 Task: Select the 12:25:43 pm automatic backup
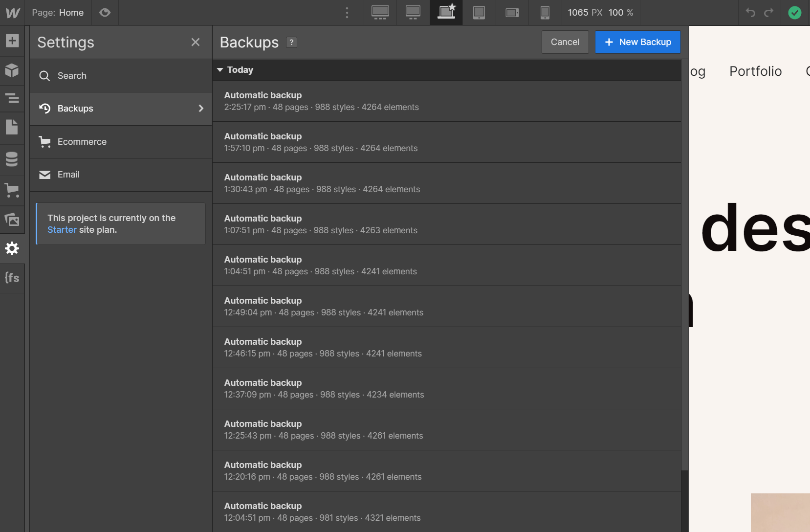447,430
